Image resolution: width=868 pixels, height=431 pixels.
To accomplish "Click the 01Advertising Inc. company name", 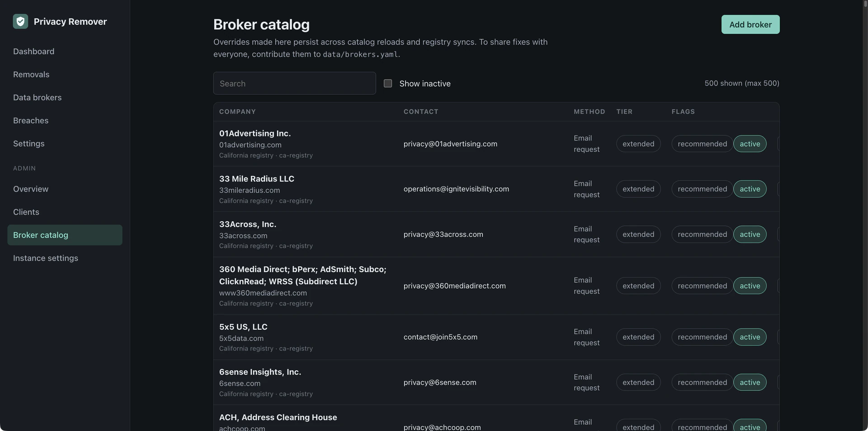I will point(255,133).
